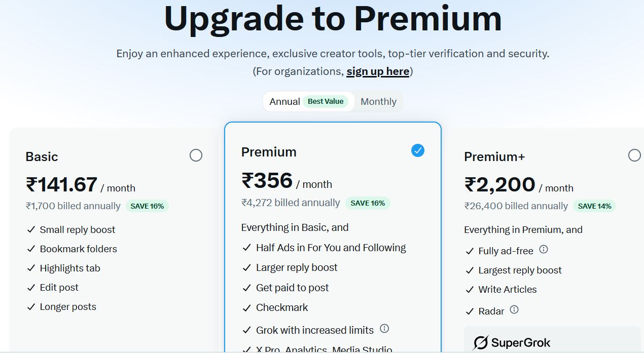Choose the Premium+ plan radio button
Image resolution: width=644 pixels, height=354 pixels.
pos(634,155)
